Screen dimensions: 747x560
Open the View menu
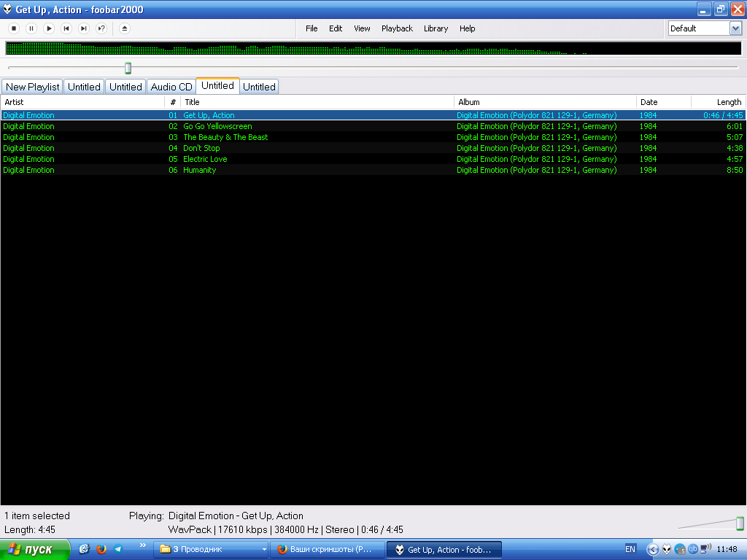362,28
